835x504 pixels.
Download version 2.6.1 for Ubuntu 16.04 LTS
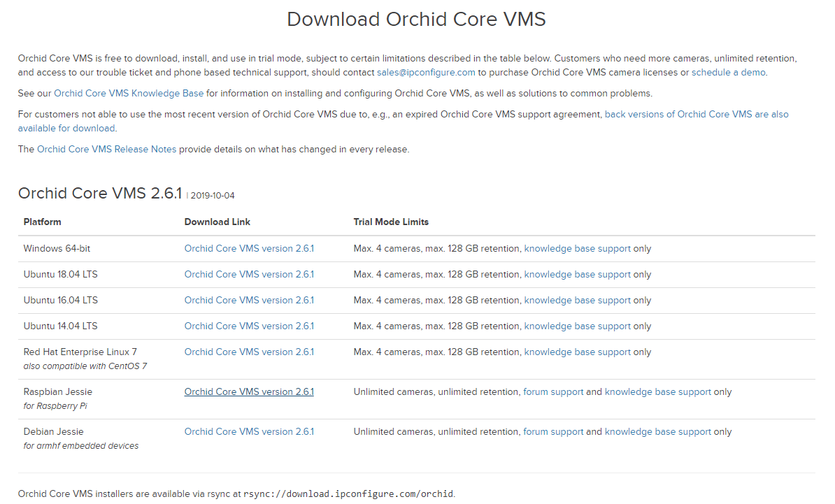point(249,300)
